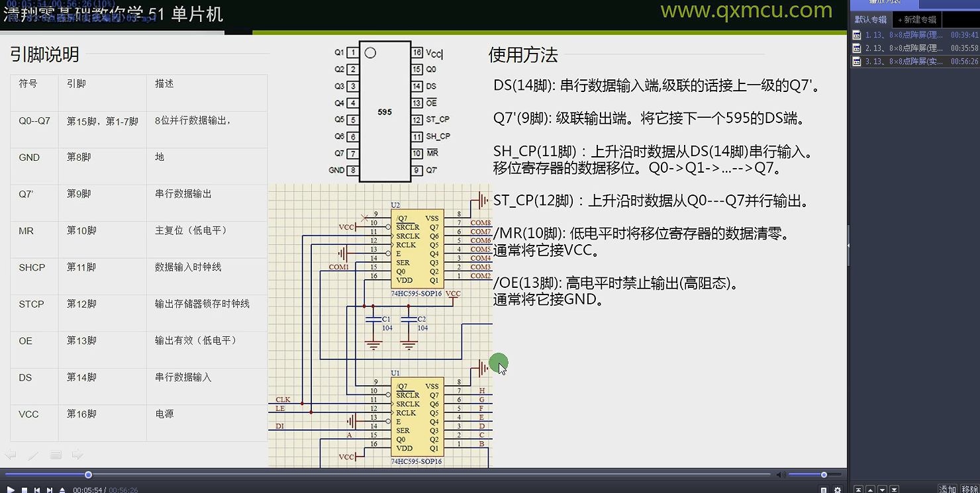Click the 引脚说明 heading

click(x=44, y=55)
